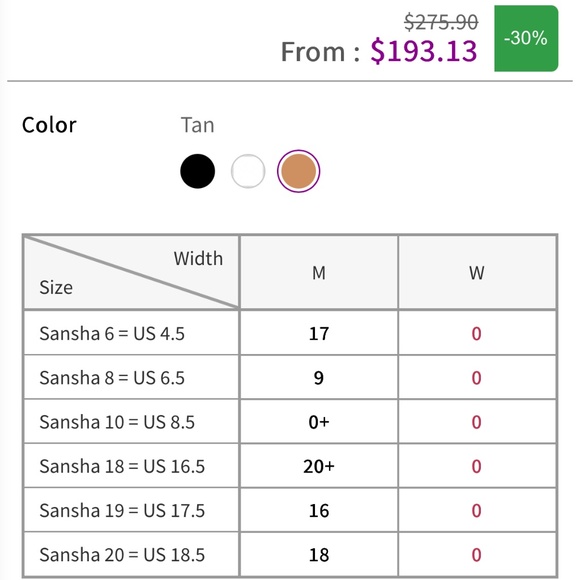Choose Sansha 19 in M width
The height and width of the screenshot is (580, 580).
(x=319, y=510)
